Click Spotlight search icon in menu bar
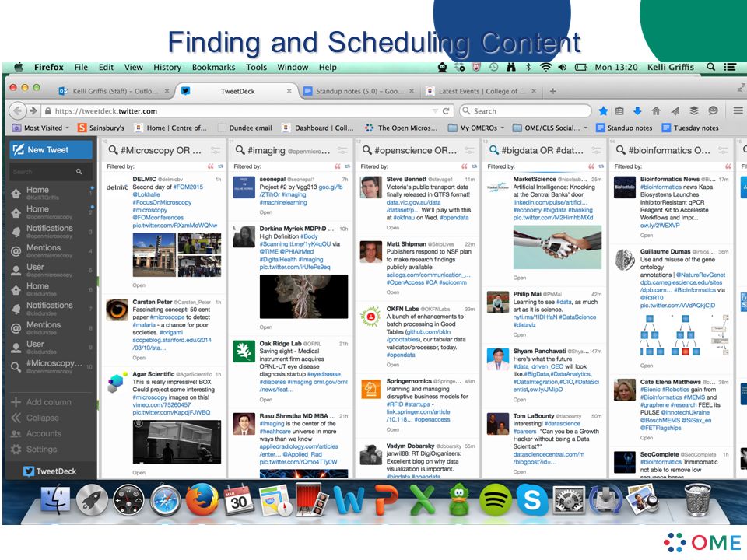 [x=710, y=67]
